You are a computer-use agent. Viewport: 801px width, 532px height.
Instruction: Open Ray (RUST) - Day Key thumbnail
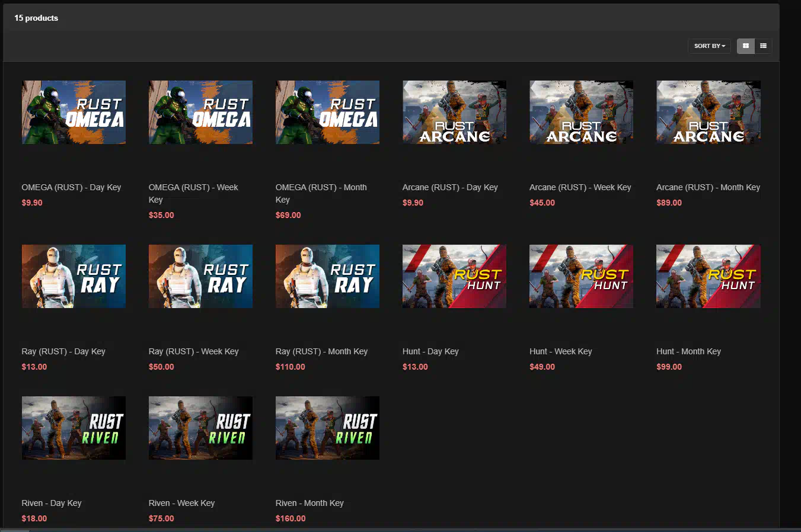click(x=74, y=276)
